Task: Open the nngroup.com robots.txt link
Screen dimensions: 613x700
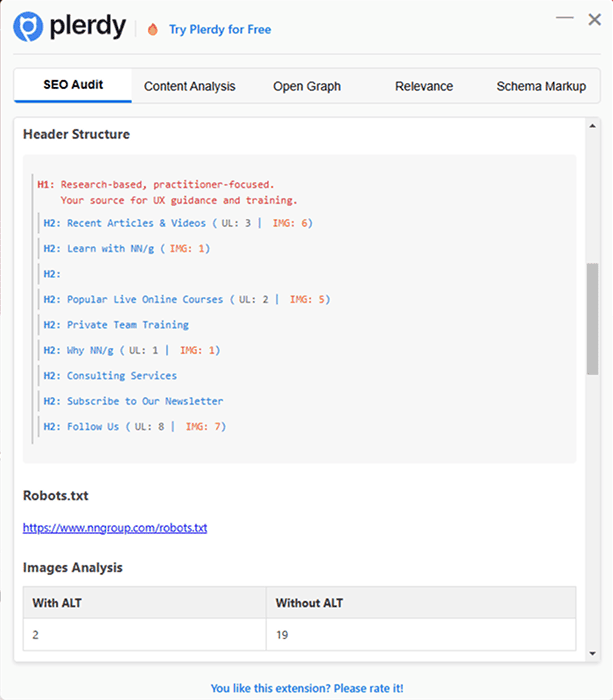Action: [x=115, y=527]
